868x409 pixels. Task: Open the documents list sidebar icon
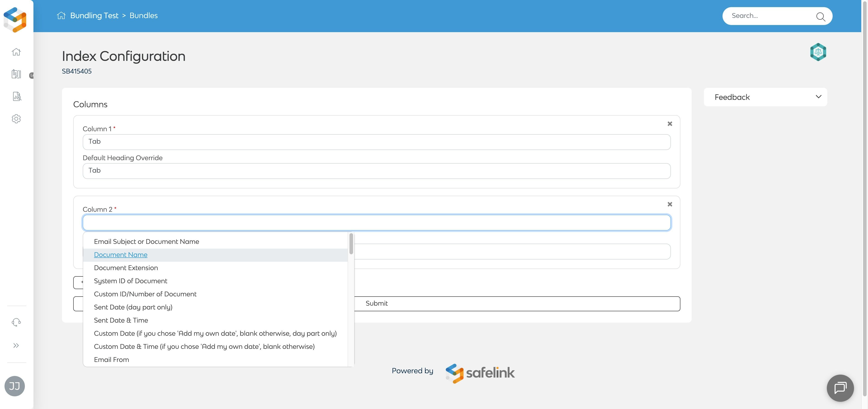16,74
